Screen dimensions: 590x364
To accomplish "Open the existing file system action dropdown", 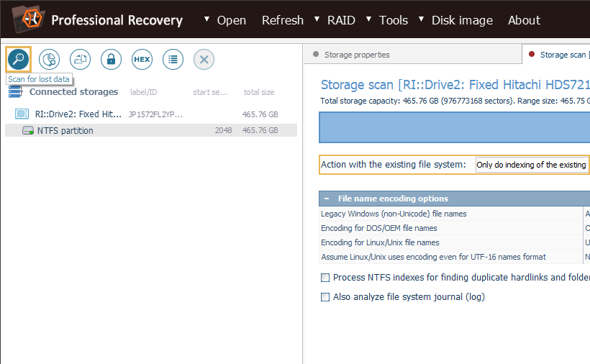I will (x=532, y=165).
